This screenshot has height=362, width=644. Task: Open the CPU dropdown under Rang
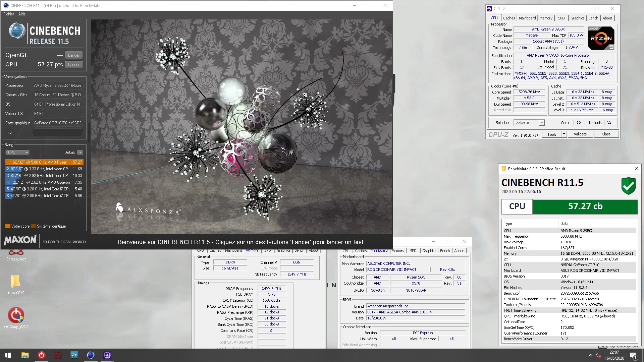[x=18, y=153]
